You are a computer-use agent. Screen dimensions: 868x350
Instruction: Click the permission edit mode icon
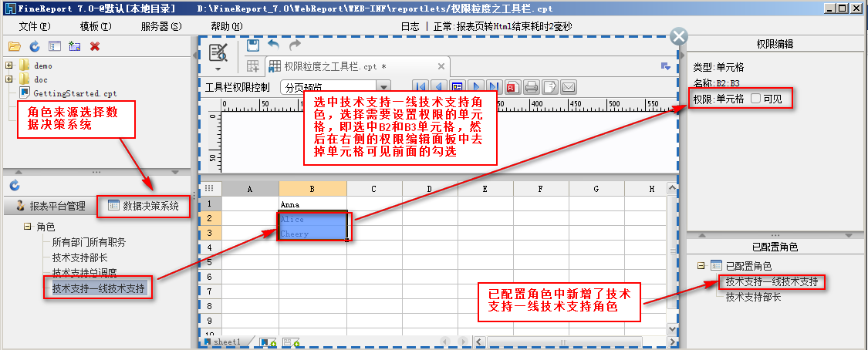[x=218, y=52]
